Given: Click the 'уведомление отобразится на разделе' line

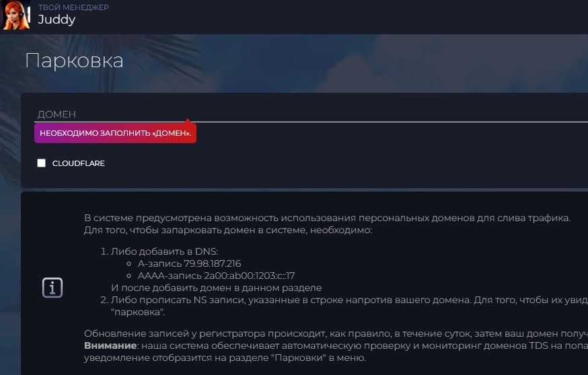Looking at the screenshot, I should click(225, 358).
